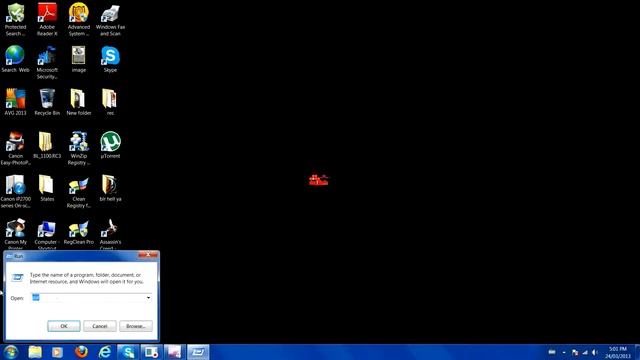Switch to Skype on the taskbar
The image size is (640, 360).
pyautogui.click(x=128, y=352)
